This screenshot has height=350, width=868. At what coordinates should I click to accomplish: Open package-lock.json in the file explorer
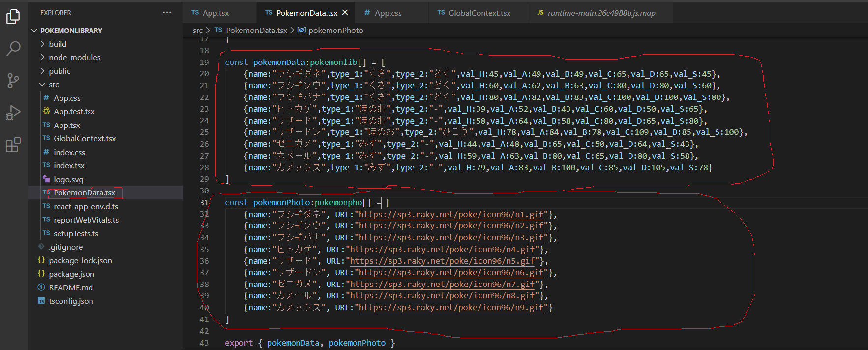(105, 260)
